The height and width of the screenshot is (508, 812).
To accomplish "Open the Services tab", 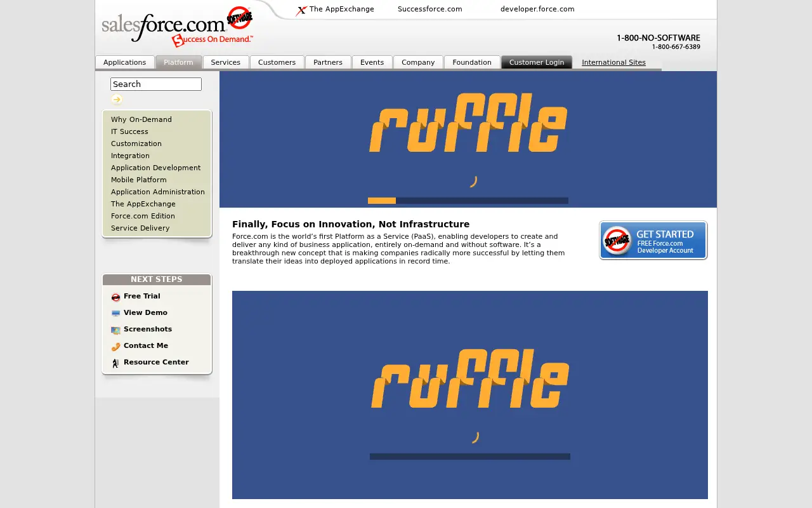I will (x=226, y=62).
